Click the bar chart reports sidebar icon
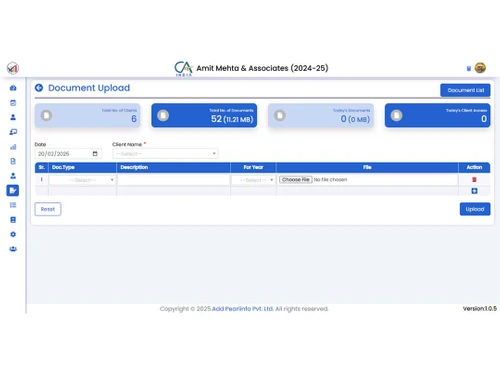 click(13, 147)
